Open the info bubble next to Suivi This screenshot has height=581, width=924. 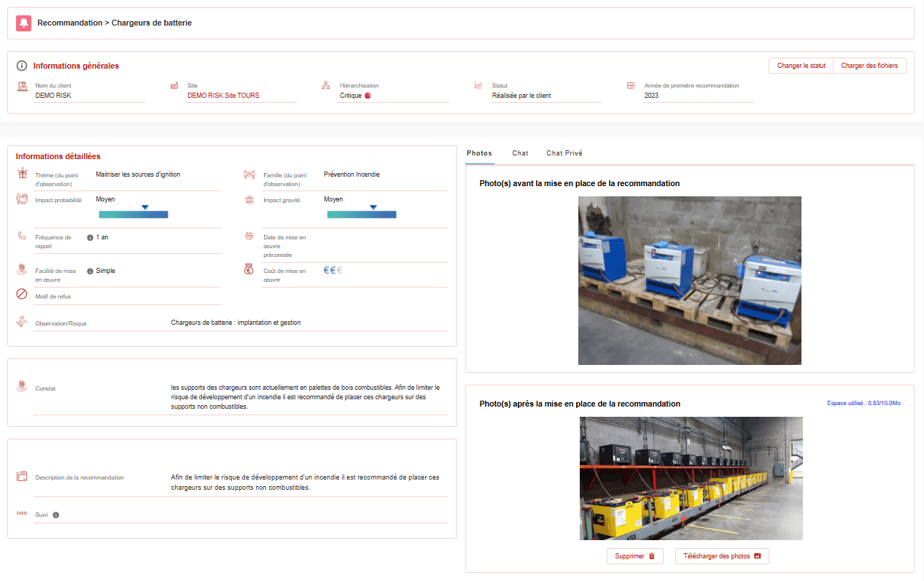click(56, 515)
